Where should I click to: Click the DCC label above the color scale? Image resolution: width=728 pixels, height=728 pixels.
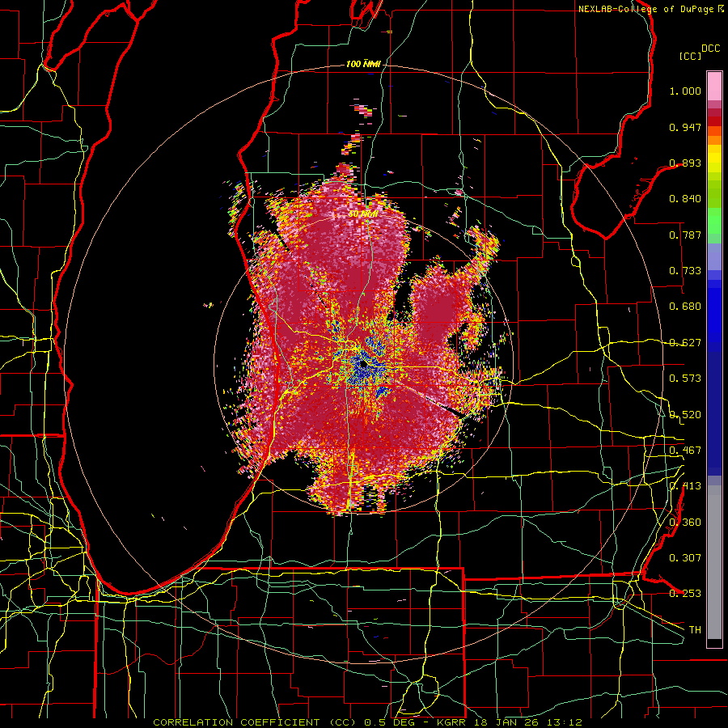click(710, 49)
